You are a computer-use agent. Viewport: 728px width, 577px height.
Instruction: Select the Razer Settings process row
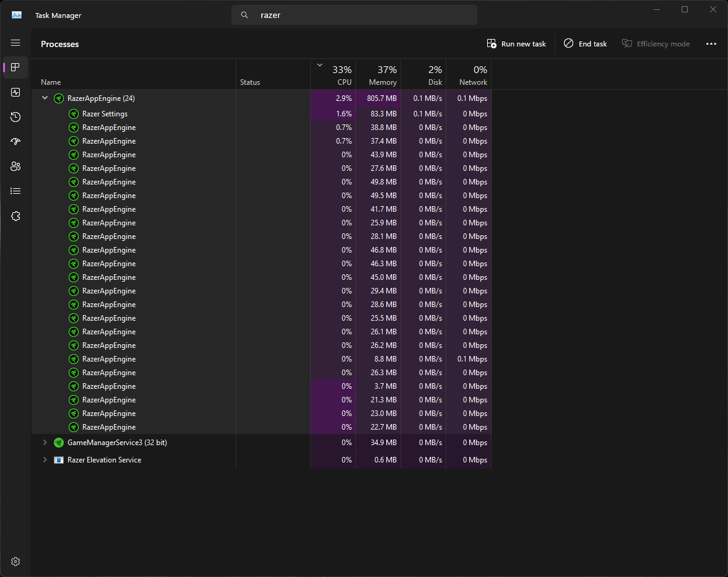261,114
